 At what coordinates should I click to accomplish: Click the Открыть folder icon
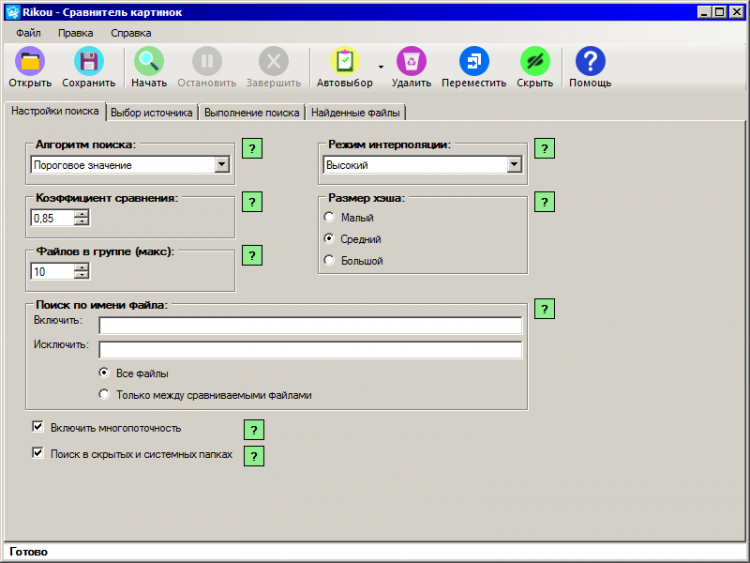tap(30, 61)
